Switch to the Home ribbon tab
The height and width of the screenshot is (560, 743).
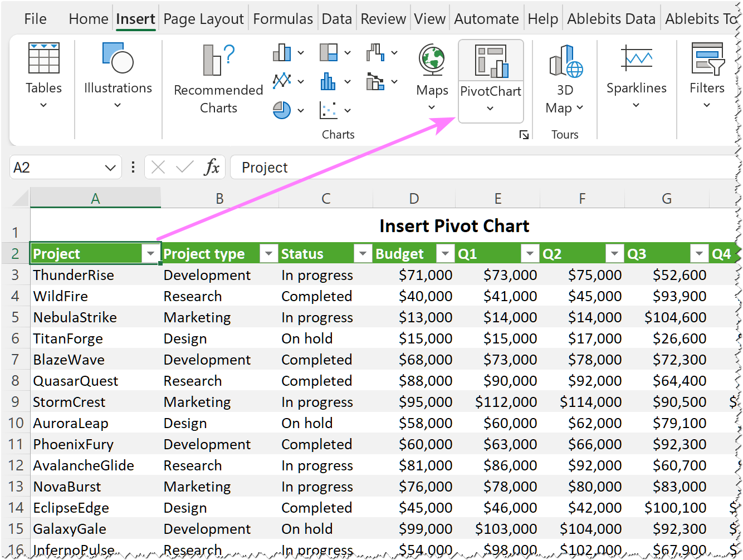tap(88, 18)
